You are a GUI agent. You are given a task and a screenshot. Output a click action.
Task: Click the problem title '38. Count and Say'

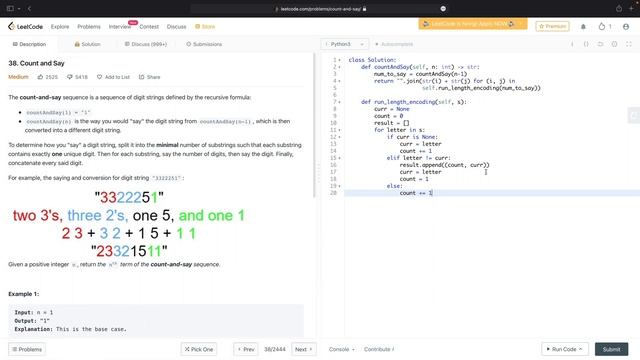coord(36,63)
